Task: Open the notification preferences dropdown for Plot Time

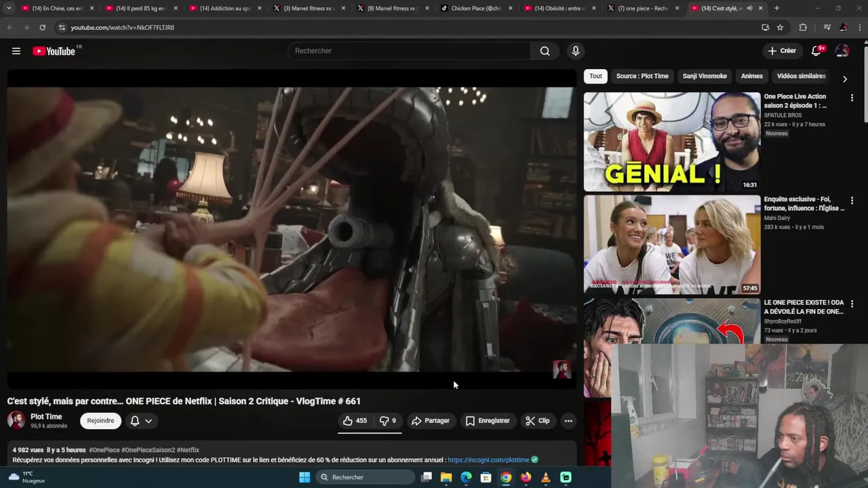Action: (x=142, y=421)
